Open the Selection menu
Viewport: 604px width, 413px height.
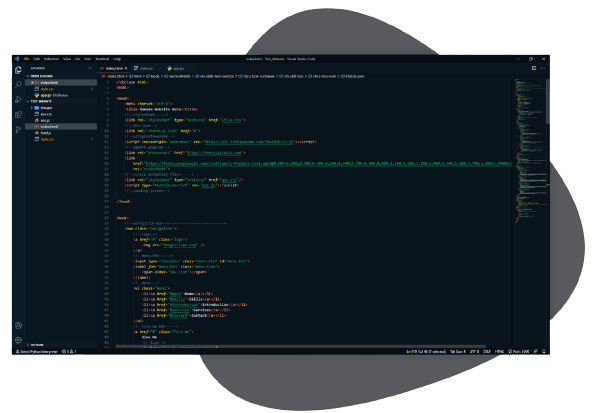(x=51, y=59)
